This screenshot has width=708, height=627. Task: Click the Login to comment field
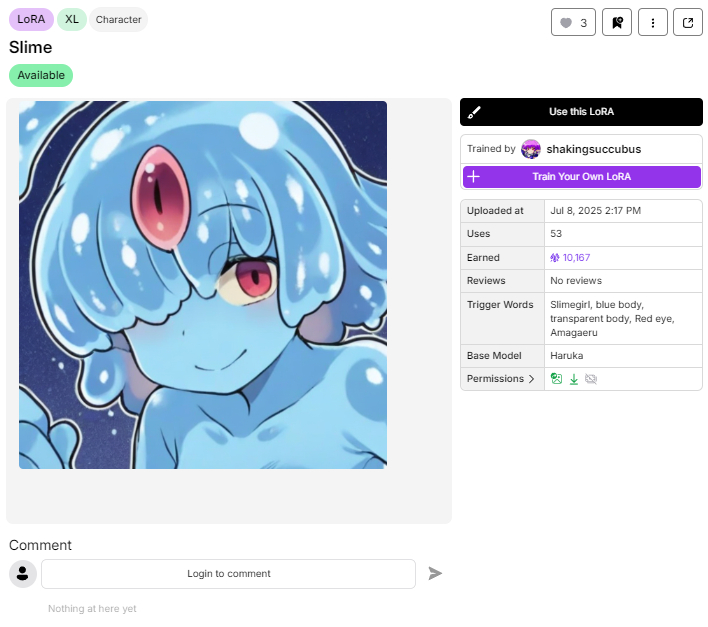(x=228, y=574)
